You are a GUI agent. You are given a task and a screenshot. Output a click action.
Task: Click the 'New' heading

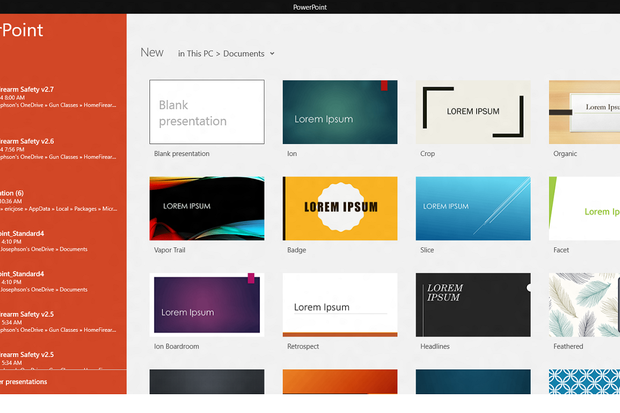tap(152, 53)
